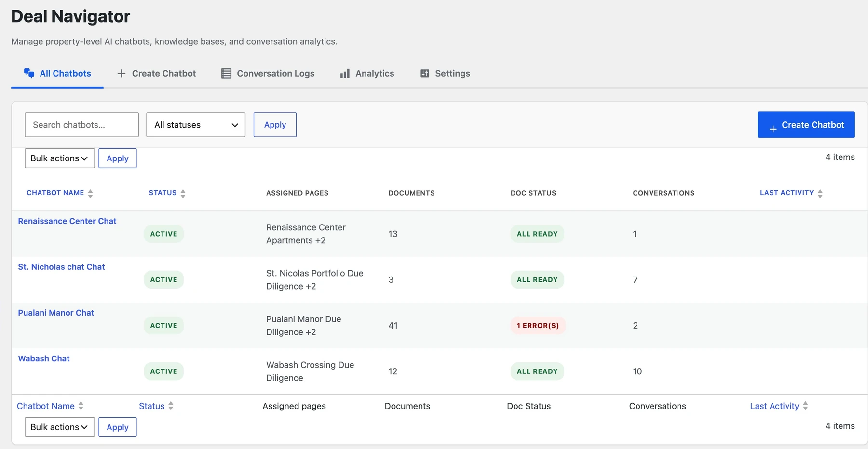
Task: Click the plus icon beside Create Chatbot tab
Action: pos(122,73)
